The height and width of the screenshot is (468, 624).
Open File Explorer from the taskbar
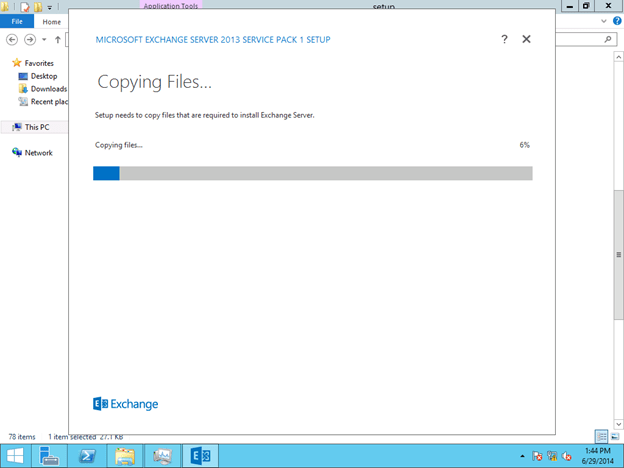(124, 456)
